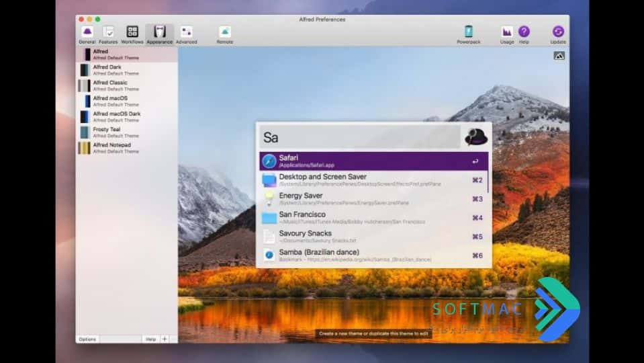Select the Alfred macOS theme
The image size is (644, 363).
click(x=127, y=101)
